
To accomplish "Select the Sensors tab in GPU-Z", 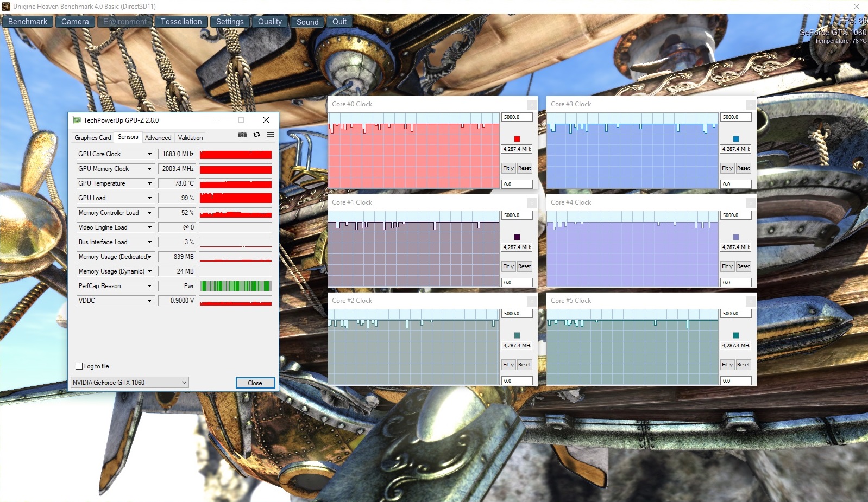I will [x=128, y=137].
